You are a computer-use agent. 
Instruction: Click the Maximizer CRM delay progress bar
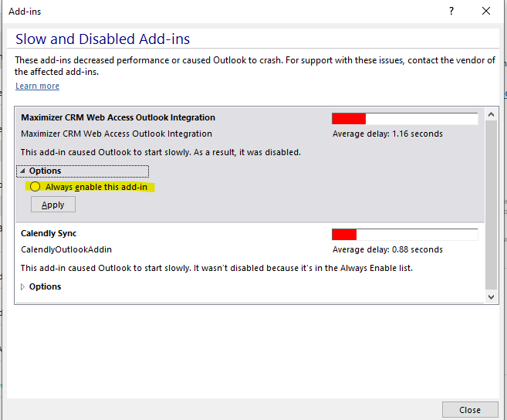point(405,118)
